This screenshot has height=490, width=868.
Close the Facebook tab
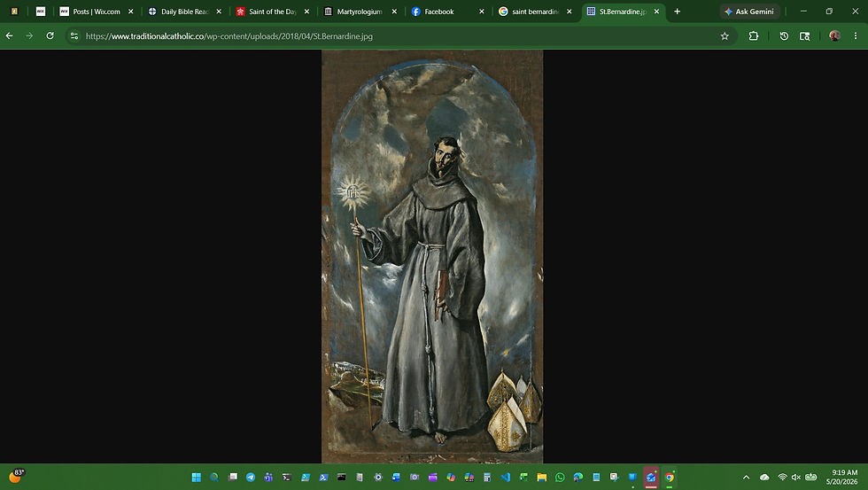(482, 11)
